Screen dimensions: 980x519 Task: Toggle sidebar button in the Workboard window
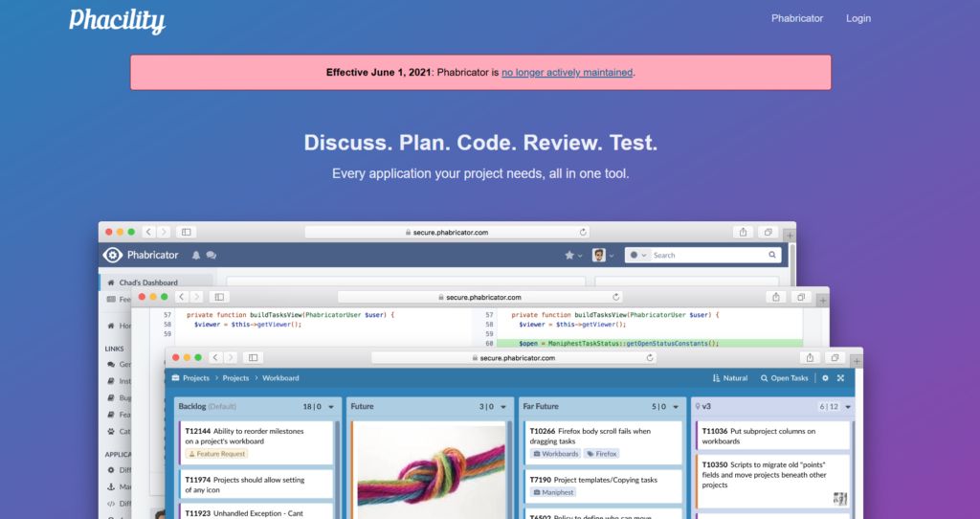253,358
